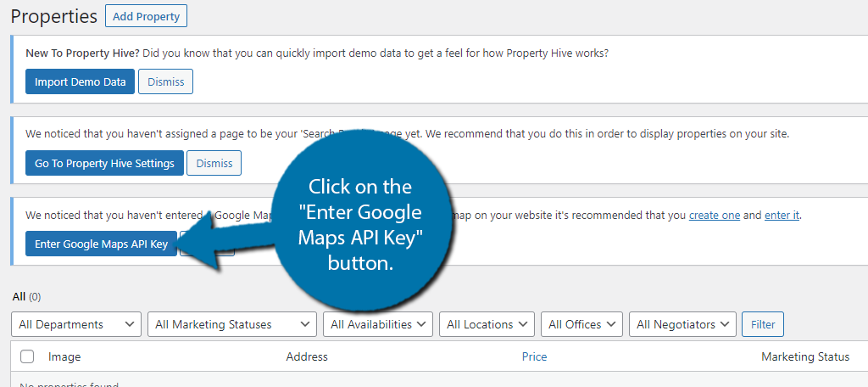868x387 pixels.
Task: Open the 'create one' API key link
Action: coord(715,216)
